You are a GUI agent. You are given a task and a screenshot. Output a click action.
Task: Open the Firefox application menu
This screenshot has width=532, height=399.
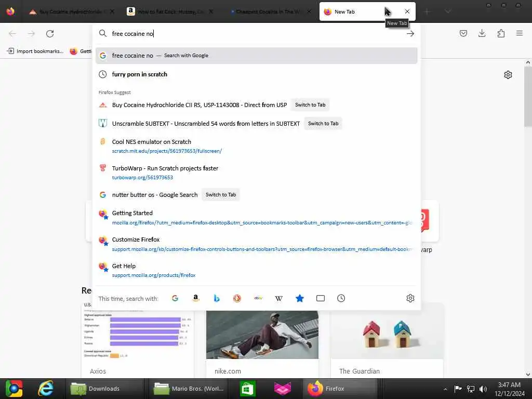pyautogui.click(x=520, y=33)
